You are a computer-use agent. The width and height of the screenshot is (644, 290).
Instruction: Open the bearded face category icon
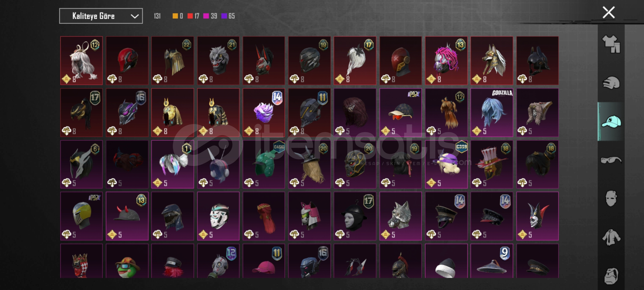[611, 276]
